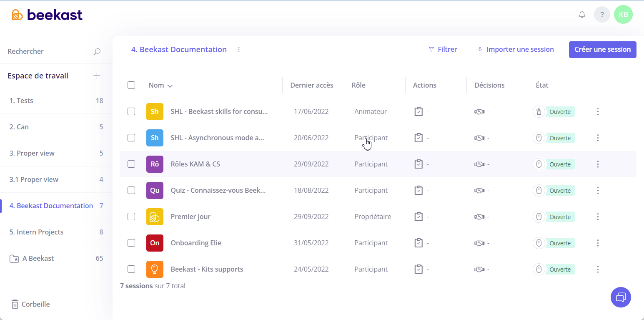
Task: Open the Filtrer option
Action: 443,50
